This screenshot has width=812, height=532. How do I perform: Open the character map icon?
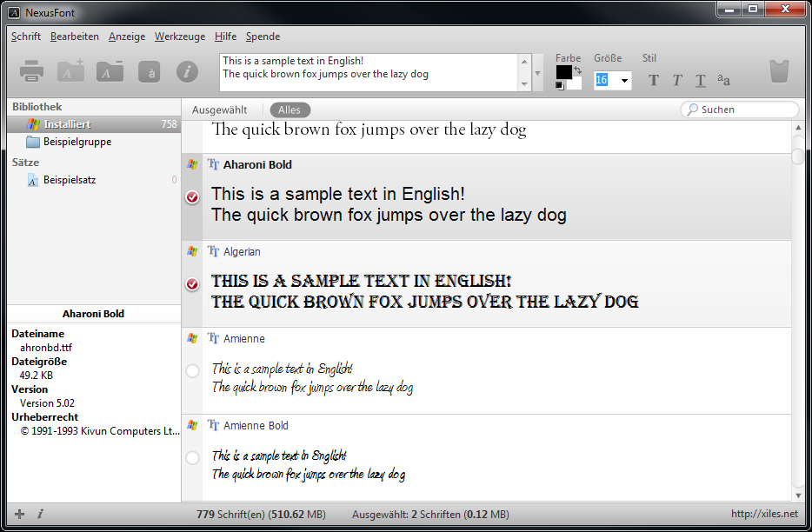[x=150, y=71]
